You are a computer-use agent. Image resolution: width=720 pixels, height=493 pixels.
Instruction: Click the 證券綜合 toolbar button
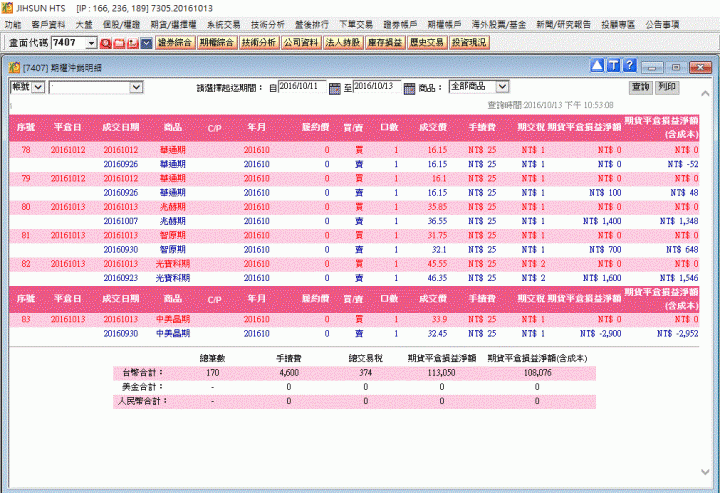pos(175,43)
